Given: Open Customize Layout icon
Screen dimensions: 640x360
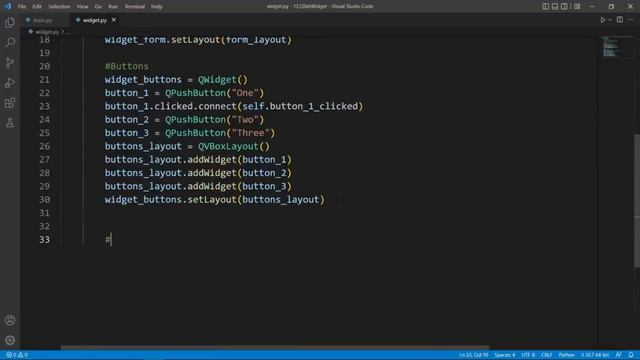Looking at the screenshot, I should 577,6.
